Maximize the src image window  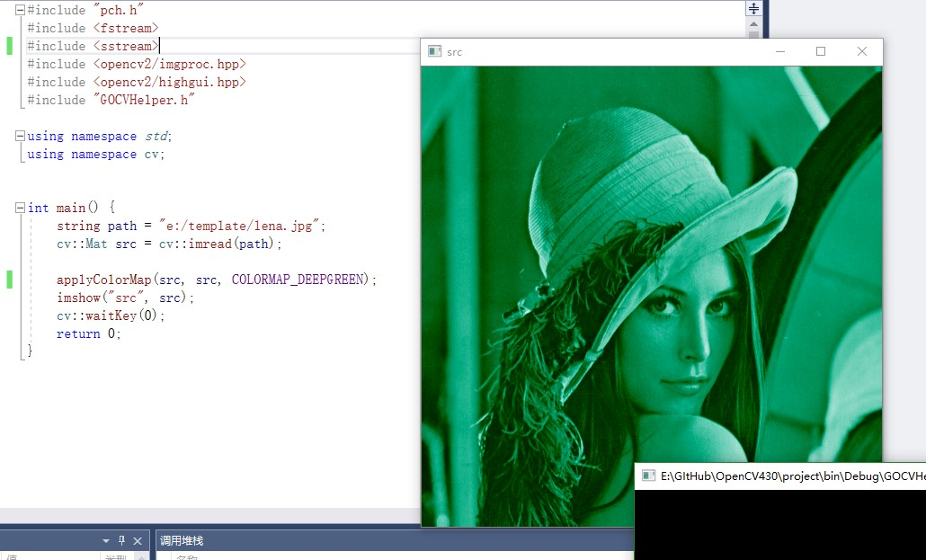[821, 51]
